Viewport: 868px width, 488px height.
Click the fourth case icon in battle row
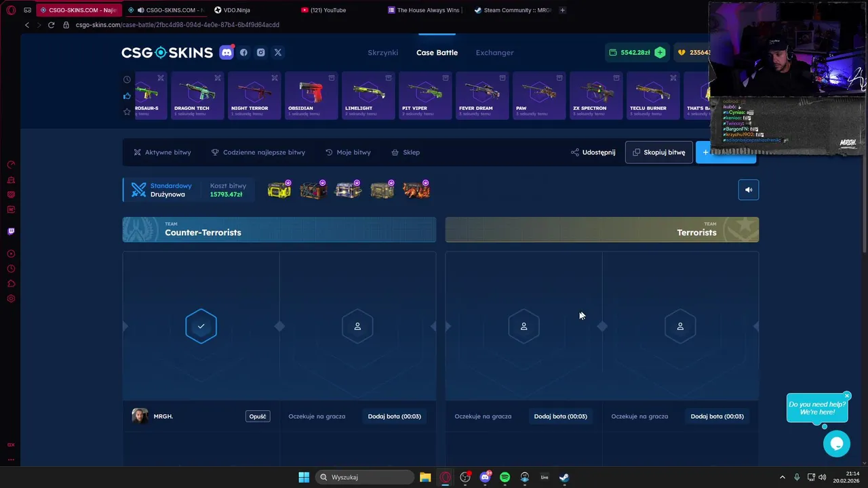pos(382,190)
